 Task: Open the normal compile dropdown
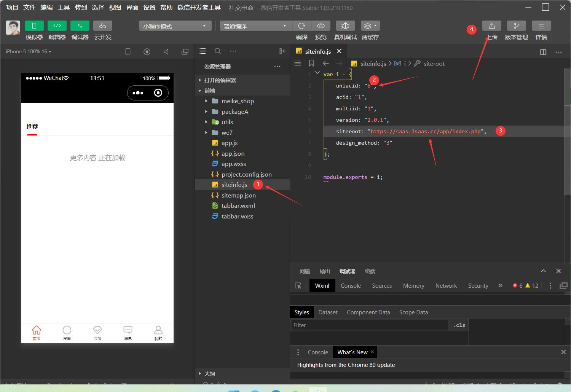[x=256, y=26]
